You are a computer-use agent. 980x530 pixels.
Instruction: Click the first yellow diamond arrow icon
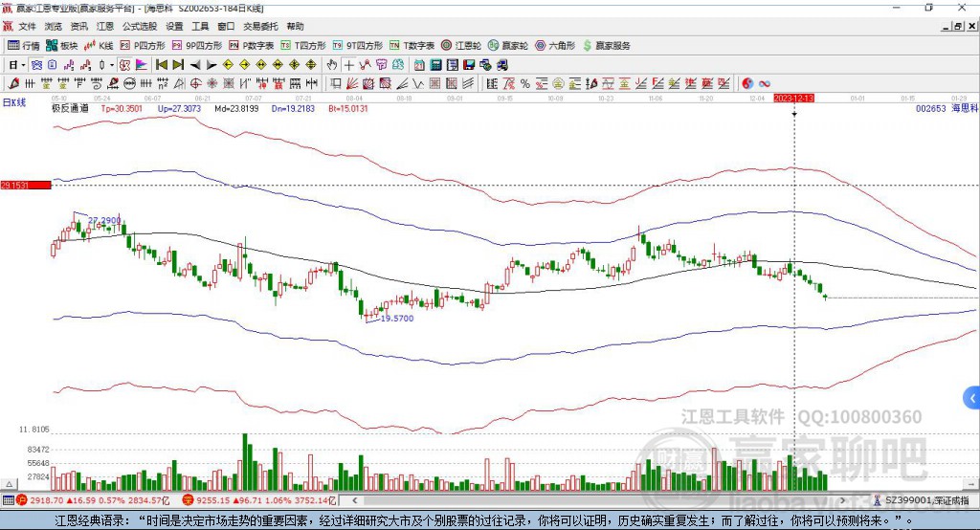(228, 65)
